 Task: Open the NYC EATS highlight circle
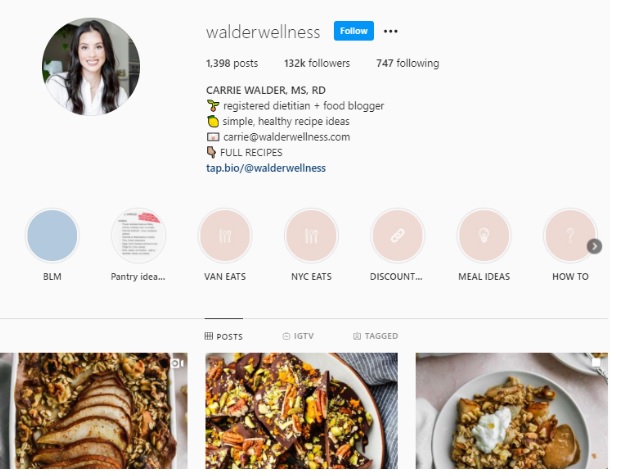(311, 236)
